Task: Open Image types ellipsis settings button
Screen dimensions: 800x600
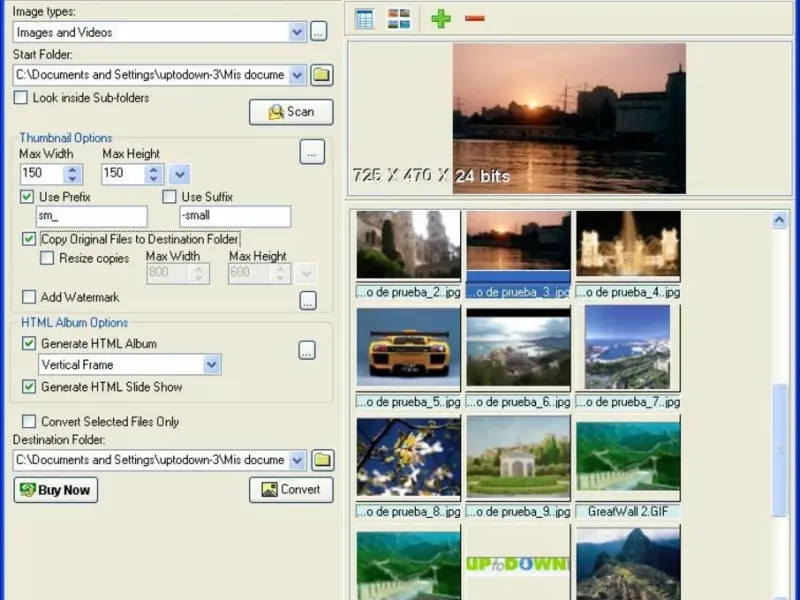Action: coord(319,32)
